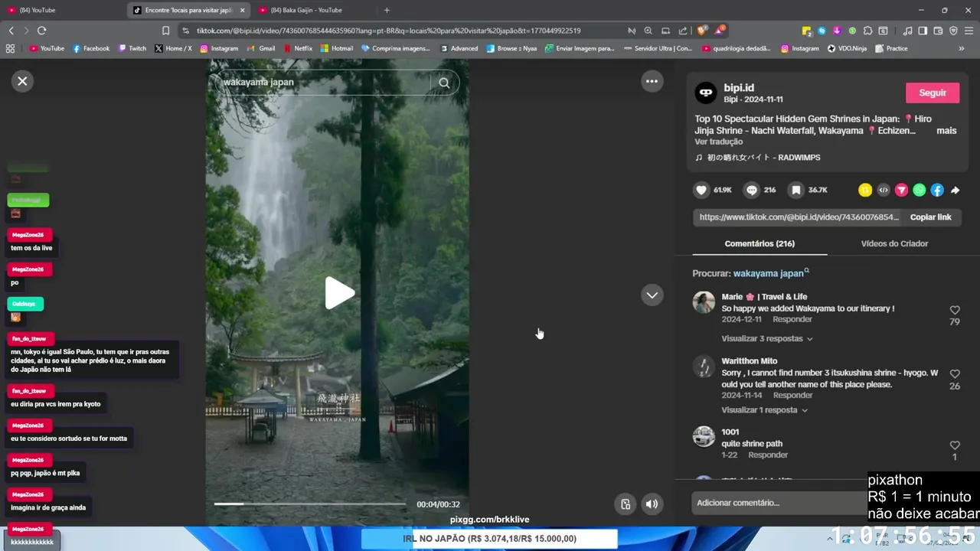This screenshot has width=980, height=551.
Task: Click the embed code icon
Action: (x=884, y=190)
